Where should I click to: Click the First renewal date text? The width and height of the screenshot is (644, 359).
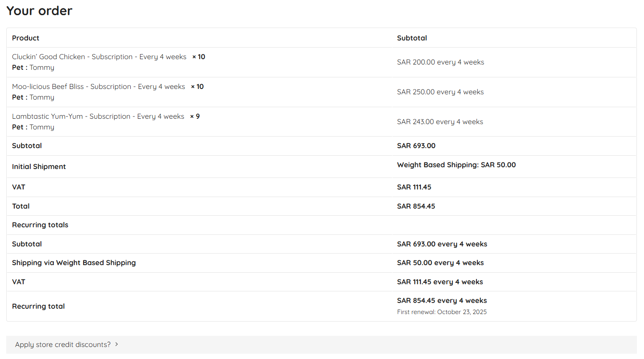click(441, 312)
